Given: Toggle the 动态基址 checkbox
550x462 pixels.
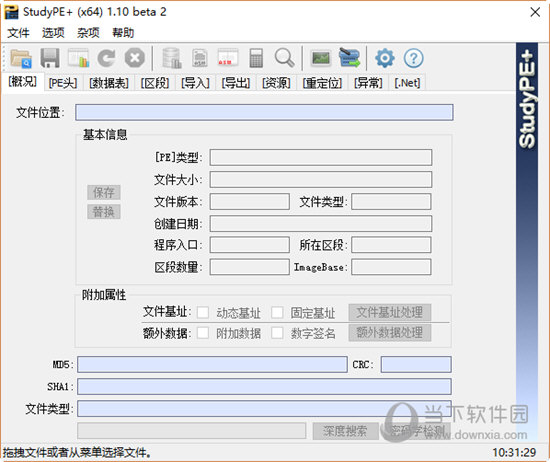Looking at the screenshot, I should click(203, 312).
